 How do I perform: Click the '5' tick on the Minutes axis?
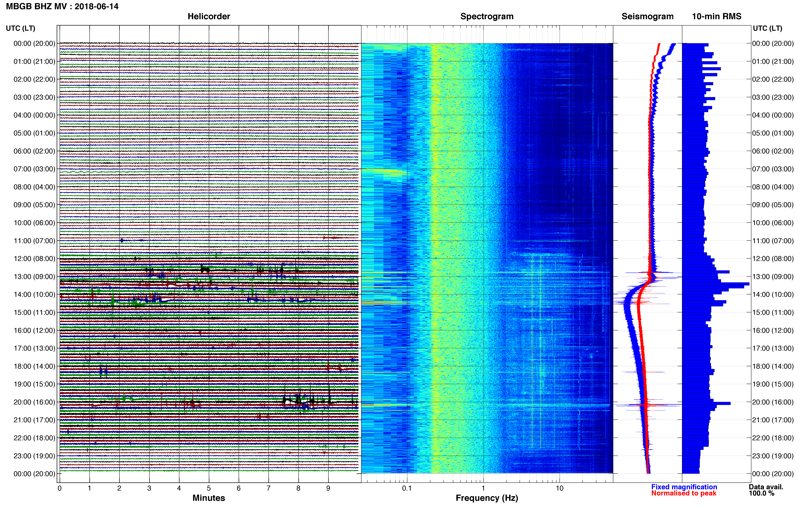(209, 488)
